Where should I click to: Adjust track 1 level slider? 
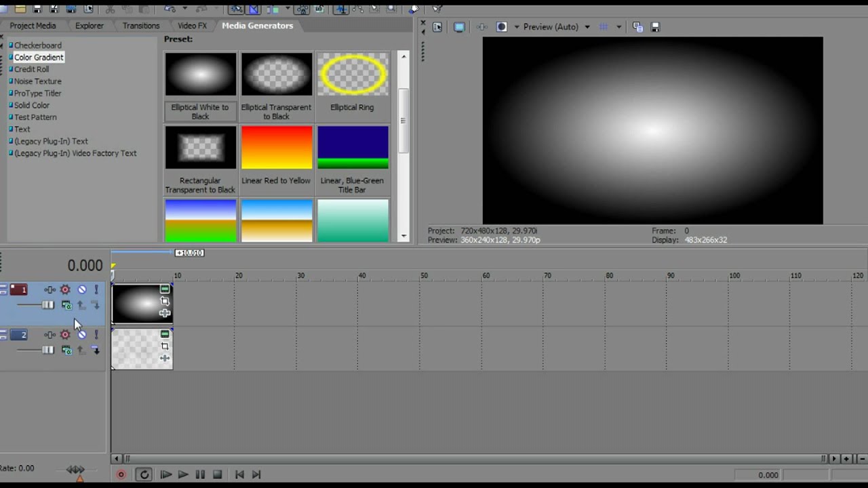coord(47,306)
